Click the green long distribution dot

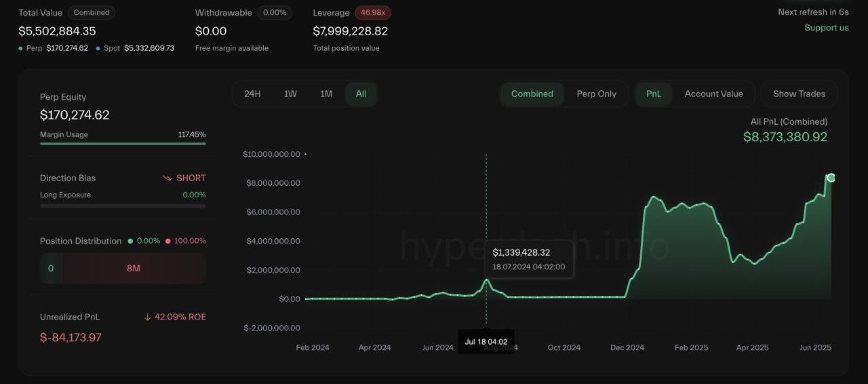click(x=130, y=241)
